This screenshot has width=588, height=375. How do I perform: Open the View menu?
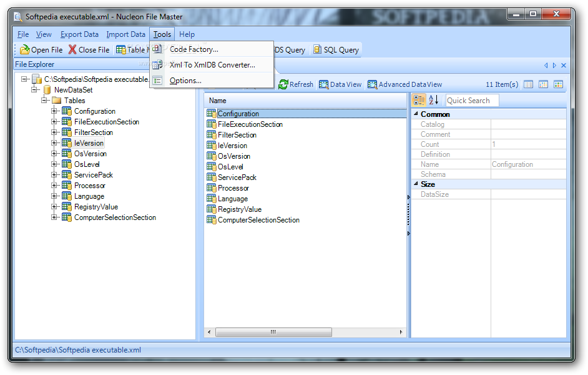click(44, 34)
